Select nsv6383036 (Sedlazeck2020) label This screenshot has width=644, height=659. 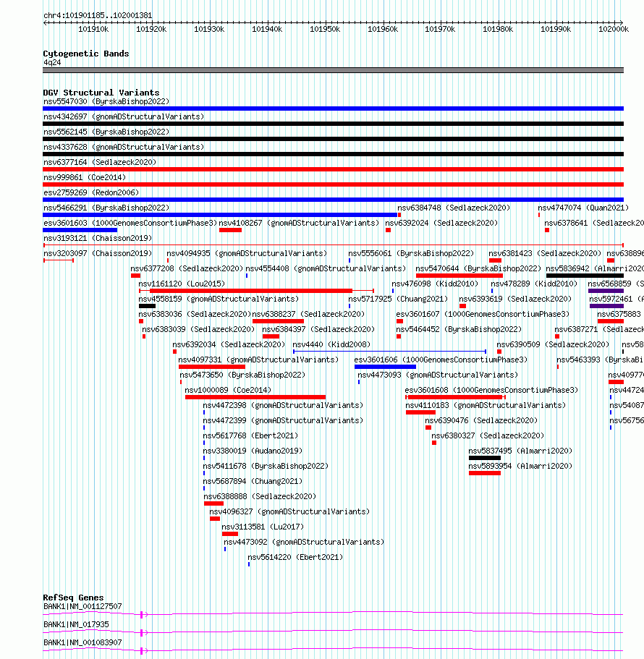coord(195,313)
